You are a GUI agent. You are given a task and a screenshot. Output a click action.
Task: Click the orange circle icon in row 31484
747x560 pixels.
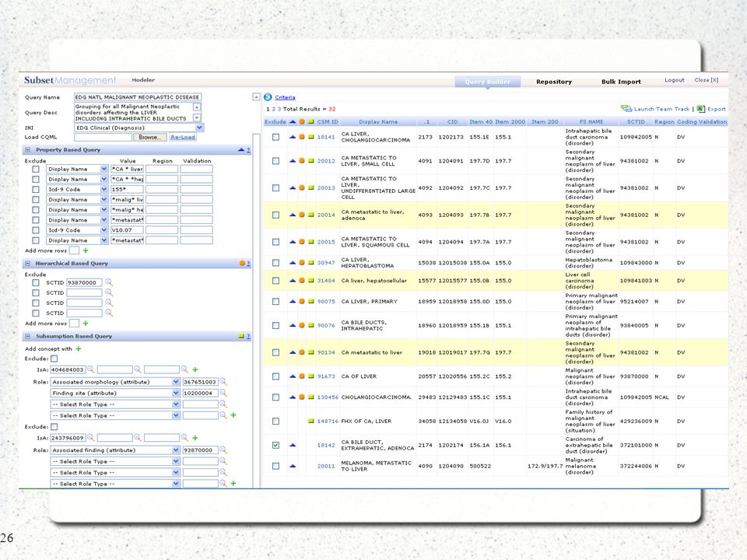(302, 281)
